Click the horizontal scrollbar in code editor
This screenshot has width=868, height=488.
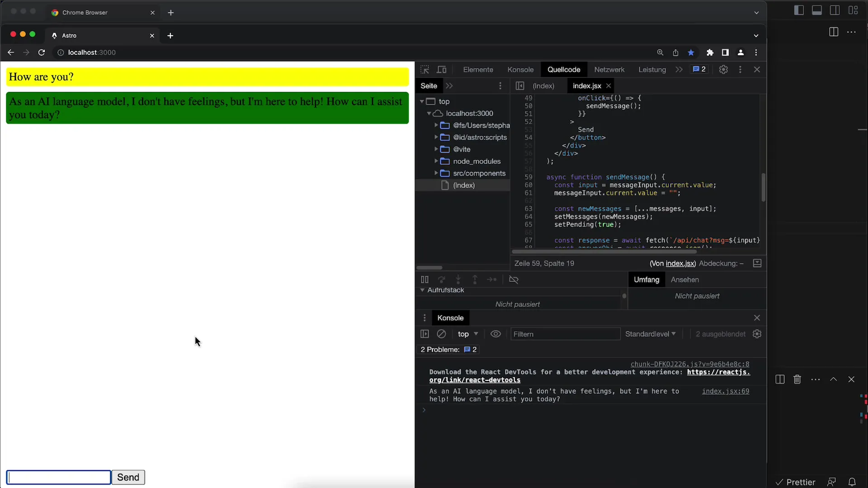coord(604,252)
